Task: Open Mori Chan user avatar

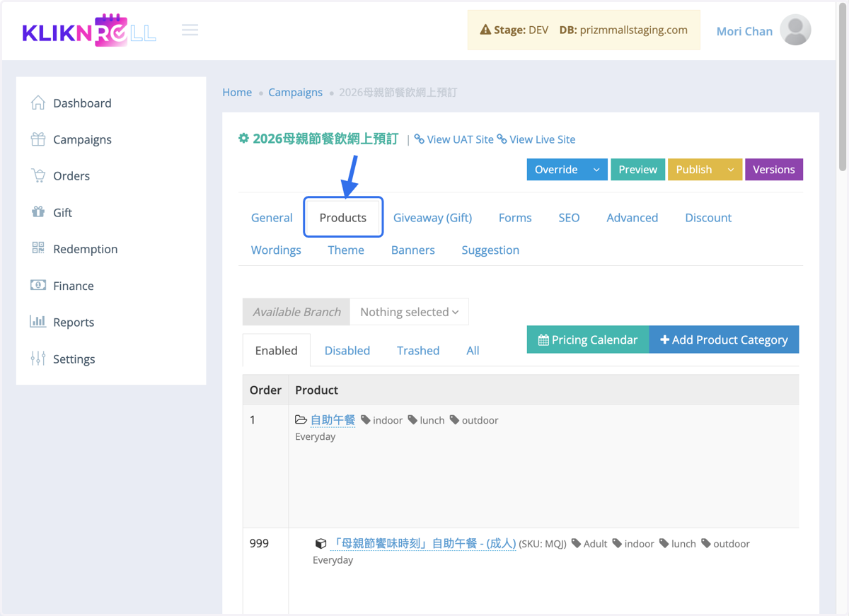Action: point(795,30)
